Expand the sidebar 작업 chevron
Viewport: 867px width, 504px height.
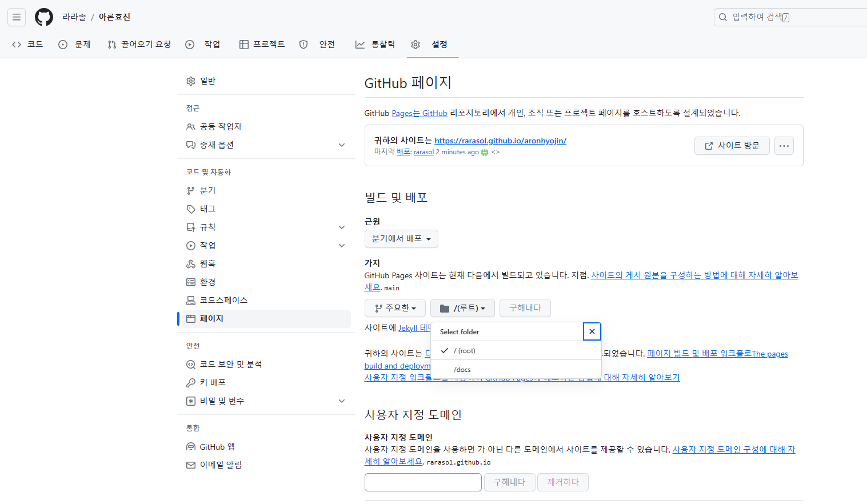342,246
